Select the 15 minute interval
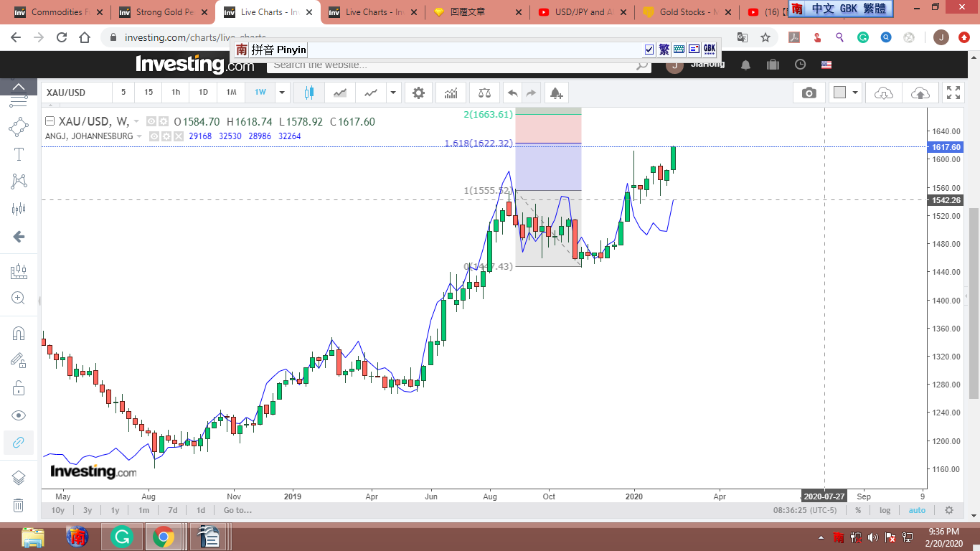 pyautogui.click(x=149, y=93)
